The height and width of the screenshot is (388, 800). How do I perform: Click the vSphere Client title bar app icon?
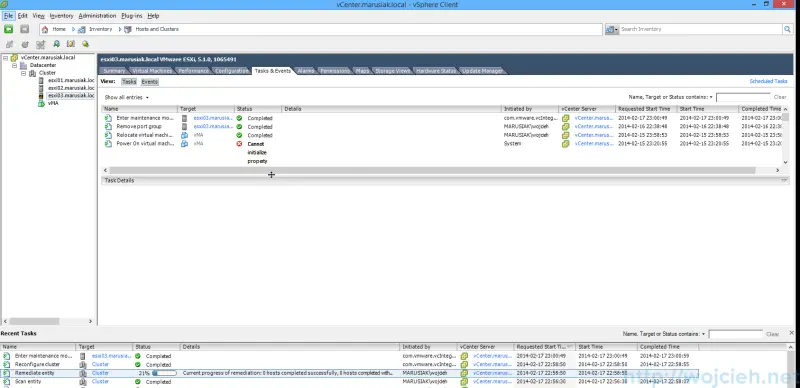(x=5, y=4)
